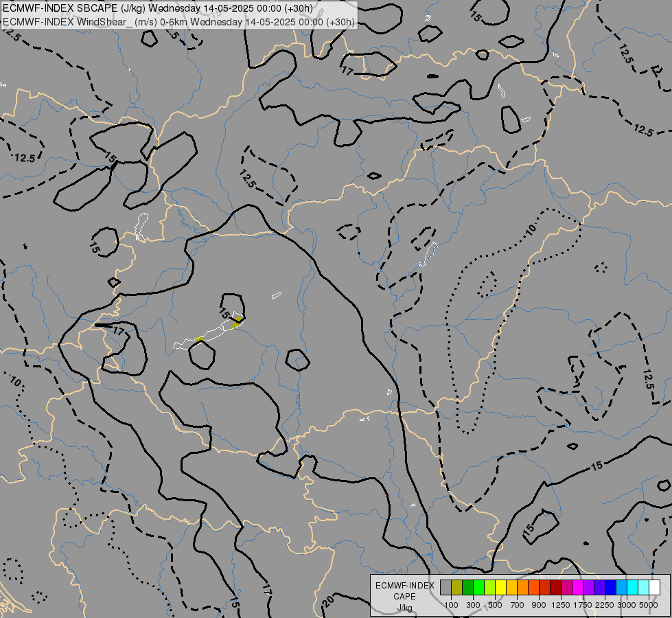Pick the pink-magenta swatch right of 1250

[566, 588]
